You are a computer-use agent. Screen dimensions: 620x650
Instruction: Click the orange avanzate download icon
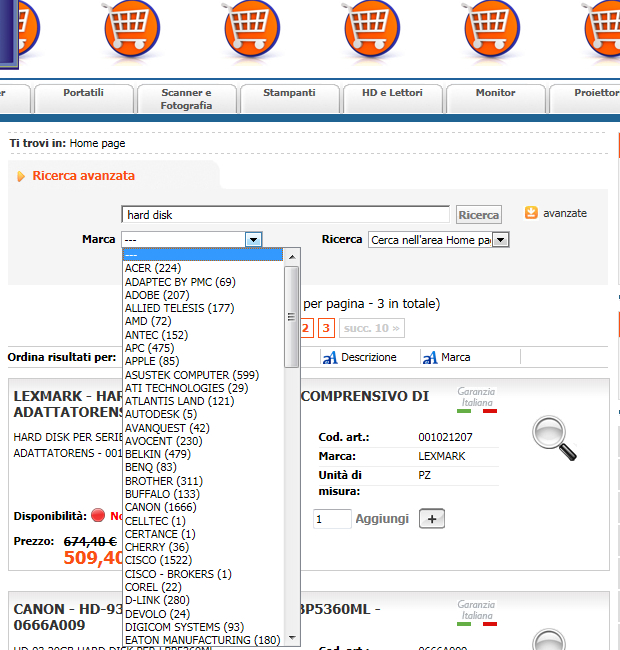[x=531, y=213]
